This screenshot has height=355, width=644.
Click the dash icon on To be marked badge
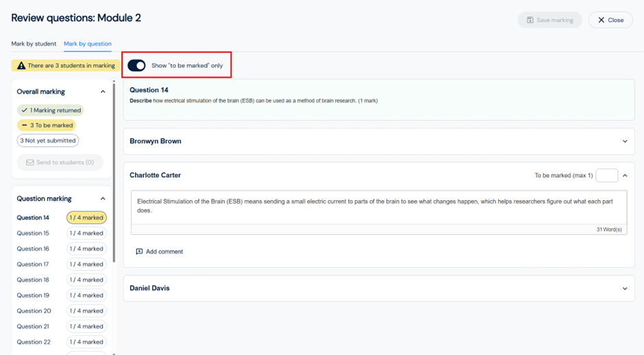tap(25, 125)
